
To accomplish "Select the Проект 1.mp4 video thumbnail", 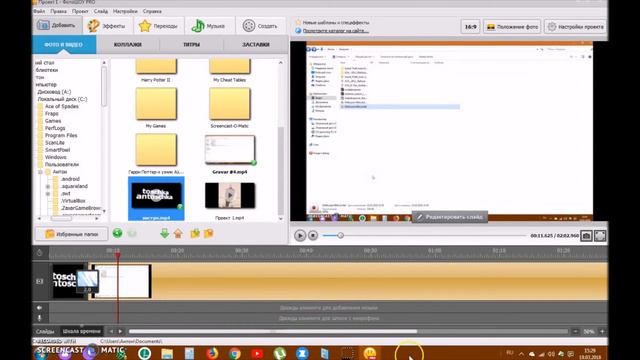I will click(x=230, y=196).
